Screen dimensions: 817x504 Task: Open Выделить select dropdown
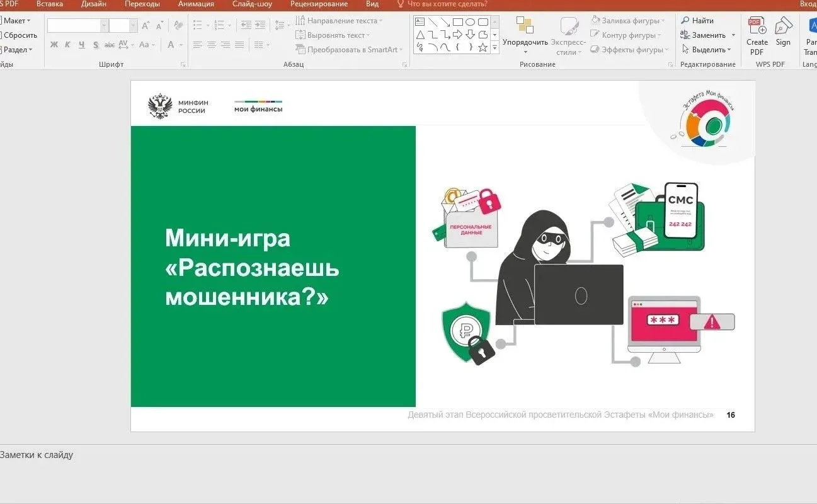(x=706, y=50)
